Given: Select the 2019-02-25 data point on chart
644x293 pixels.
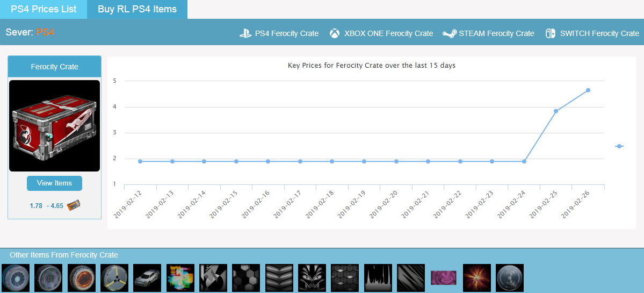Looking at the screenshot, I should click(x=556, y=111).
